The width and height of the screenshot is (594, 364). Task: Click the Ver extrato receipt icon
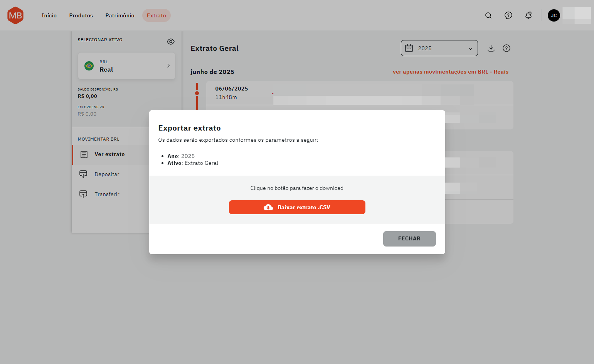[84, 154]
